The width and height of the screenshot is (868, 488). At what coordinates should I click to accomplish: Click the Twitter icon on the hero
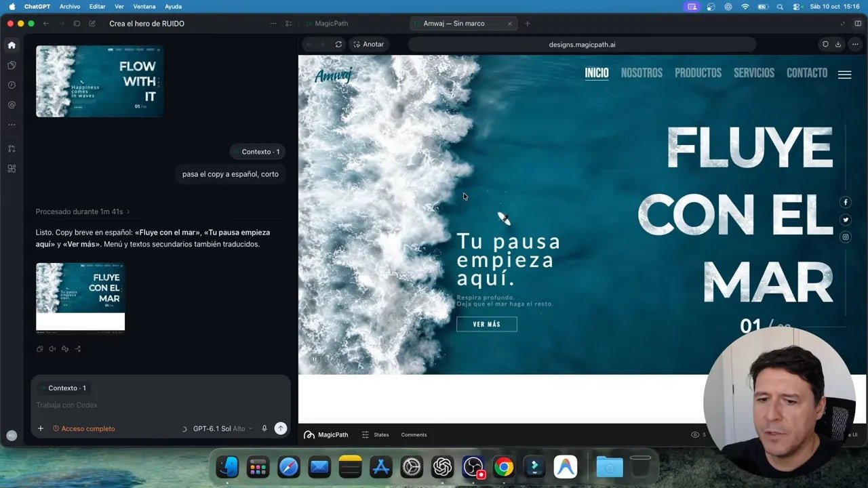[x=846, y=220]
